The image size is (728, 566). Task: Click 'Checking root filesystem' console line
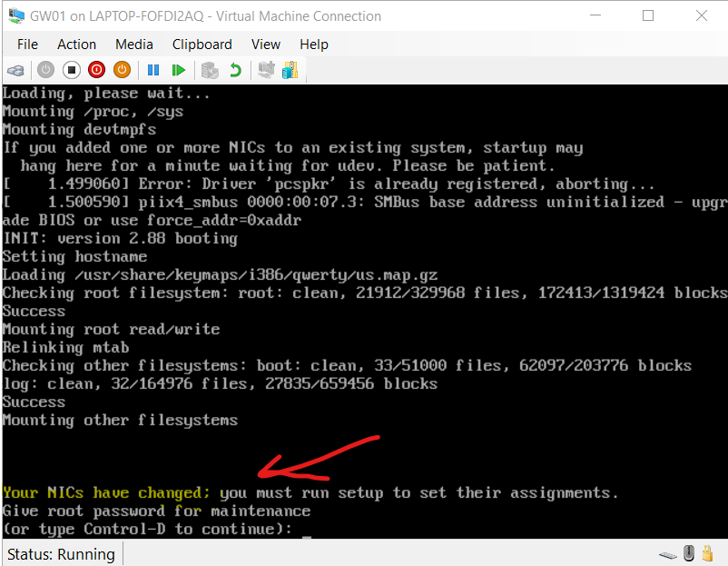(x=365, y=293)
